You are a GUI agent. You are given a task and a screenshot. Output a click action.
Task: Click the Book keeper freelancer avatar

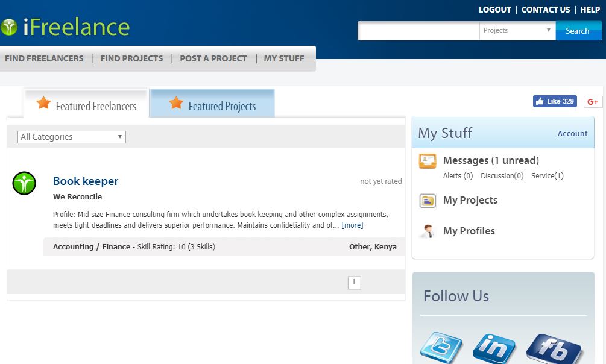tap(24, 183)
